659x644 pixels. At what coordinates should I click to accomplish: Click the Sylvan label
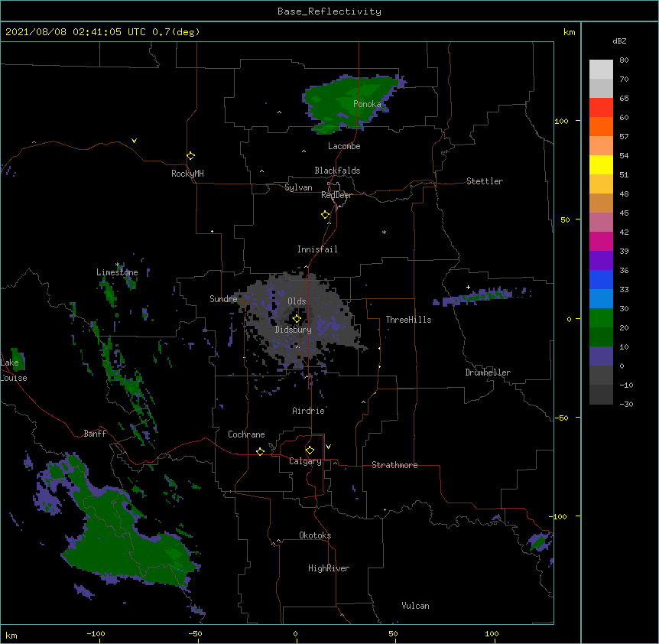298,187
